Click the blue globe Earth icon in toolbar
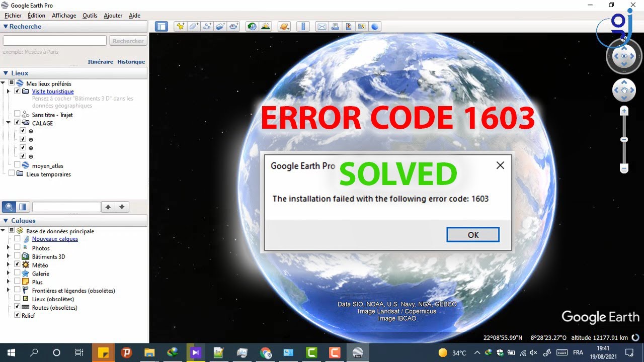 coord(375,27)
